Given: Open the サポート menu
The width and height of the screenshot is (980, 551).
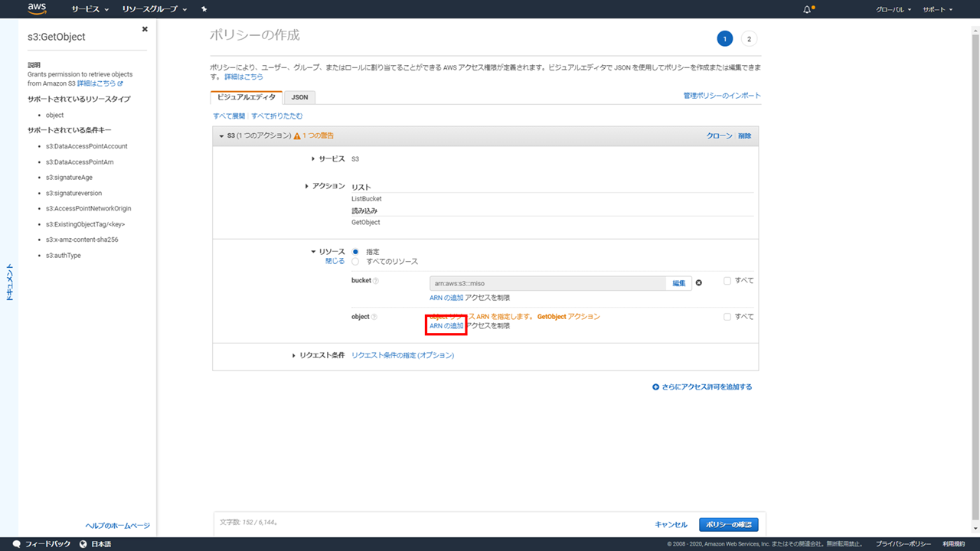Looking at the screenshot, I should pyautogui.click(x=937, y=9).
